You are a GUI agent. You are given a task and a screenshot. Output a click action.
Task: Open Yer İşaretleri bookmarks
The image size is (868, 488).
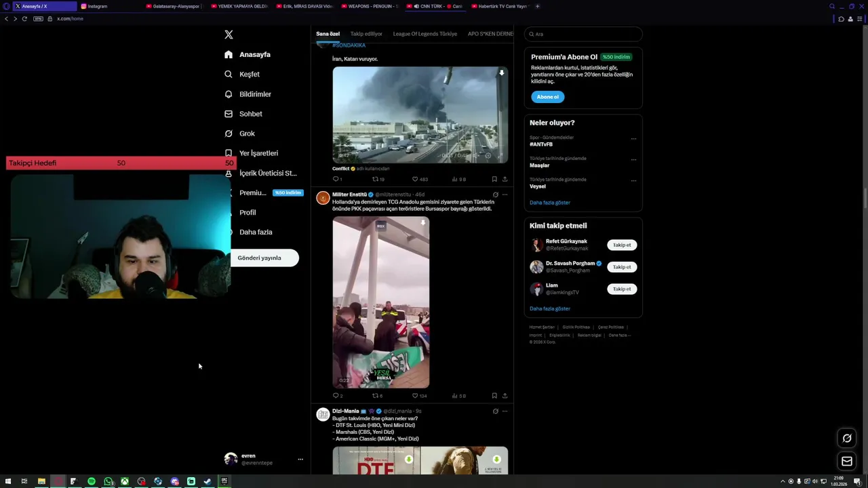coord(251,153)
